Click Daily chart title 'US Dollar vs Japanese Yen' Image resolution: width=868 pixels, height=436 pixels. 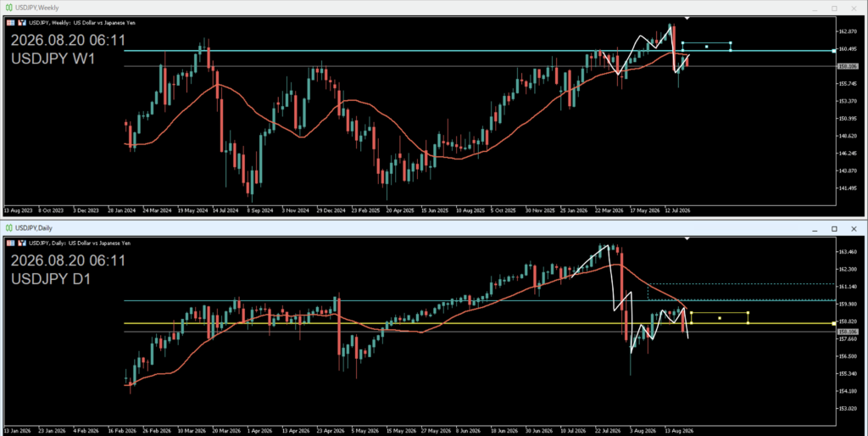point(100,243)
